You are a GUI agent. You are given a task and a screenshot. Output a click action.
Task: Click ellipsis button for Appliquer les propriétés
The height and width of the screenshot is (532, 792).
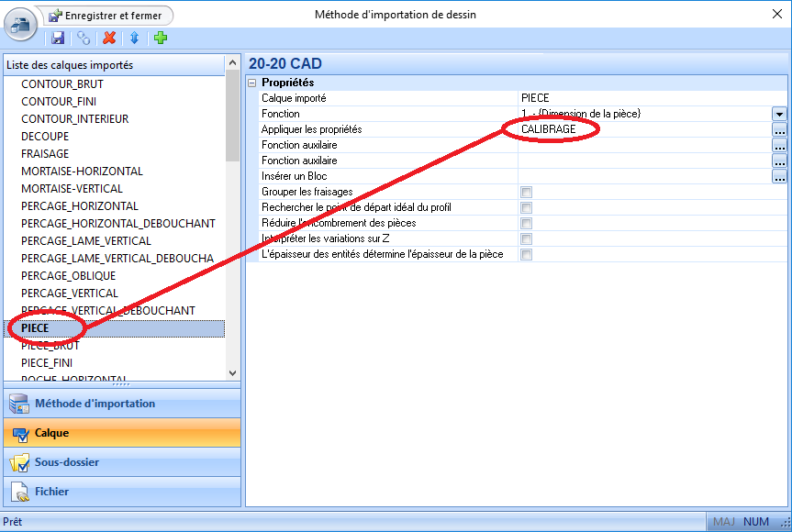coord(779,129)
